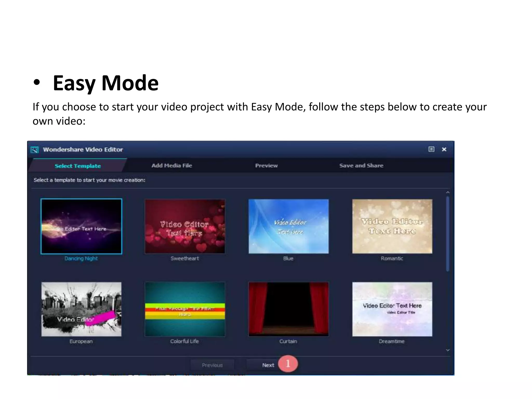Screen dimensions: 532x399
Task: Open the Preview tab
Action: [266, 165]
